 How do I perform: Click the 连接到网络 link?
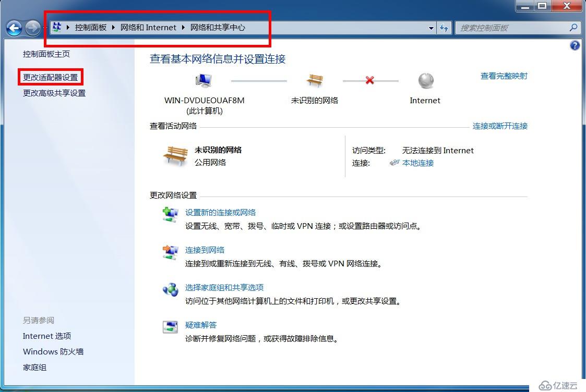point(205,250)
